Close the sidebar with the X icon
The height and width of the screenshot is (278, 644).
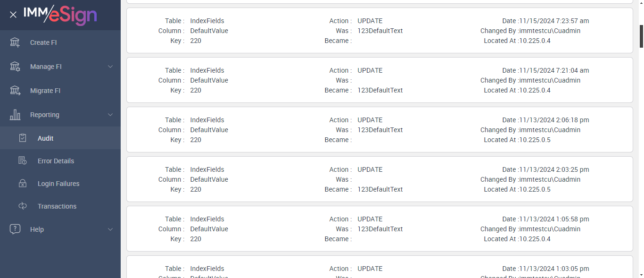(13, 15)
